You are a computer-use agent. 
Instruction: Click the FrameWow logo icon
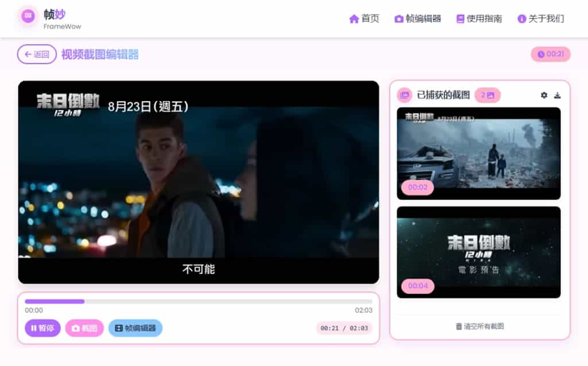pos(28,16)
